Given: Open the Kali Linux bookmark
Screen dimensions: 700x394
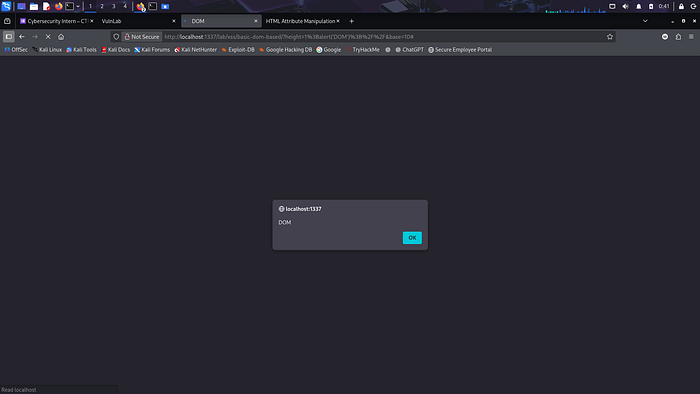Looking at the screenshot, I should click(47, 50).
